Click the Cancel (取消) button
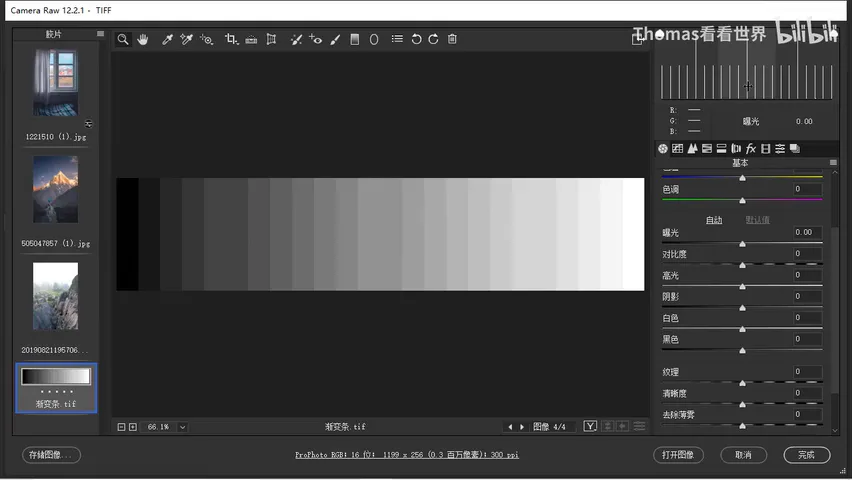 pos(743,455)
